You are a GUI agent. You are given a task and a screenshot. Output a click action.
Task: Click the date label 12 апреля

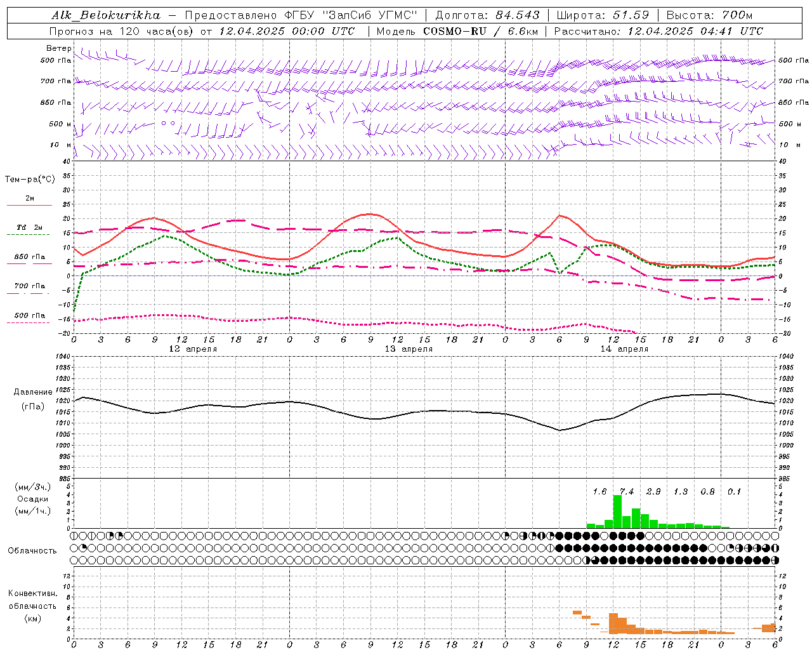click(x=193, y=349)
